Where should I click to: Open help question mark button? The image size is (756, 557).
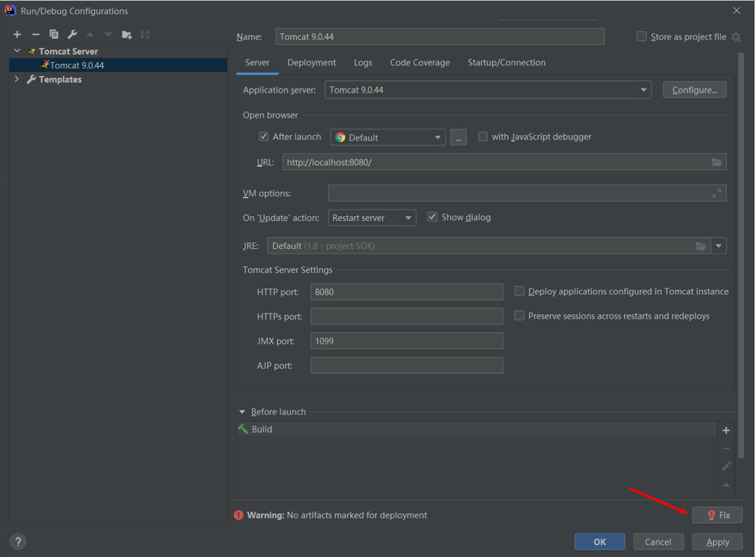tap(18, 542)
